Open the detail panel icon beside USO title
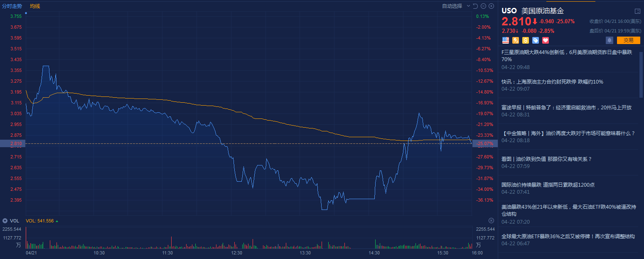This screenshot has height=259, width=644. (637, 11)
